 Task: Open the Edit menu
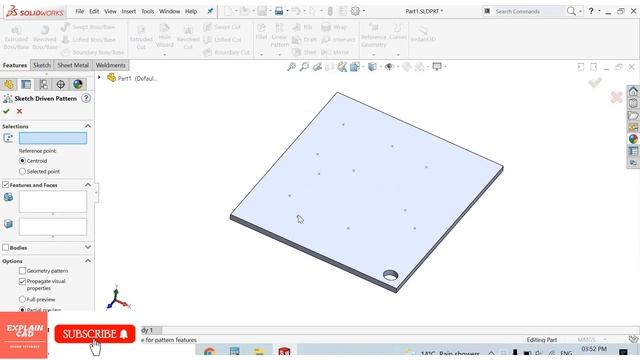(x=94, y=11)
